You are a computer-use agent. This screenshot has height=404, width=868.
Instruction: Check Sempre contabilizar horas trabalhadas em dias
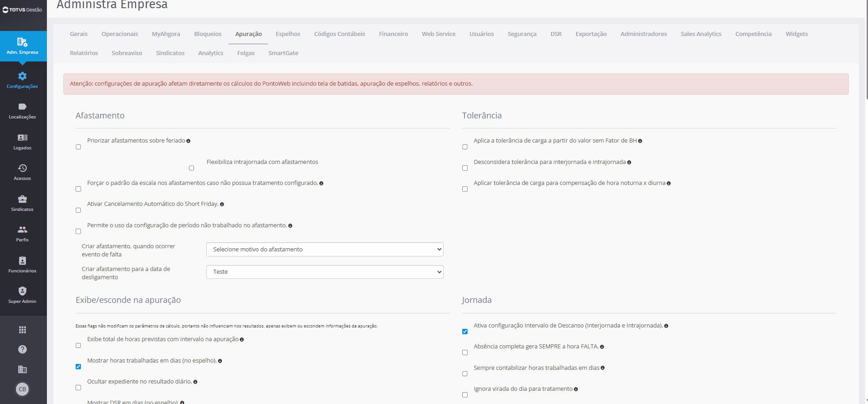(x=465, y=374)
